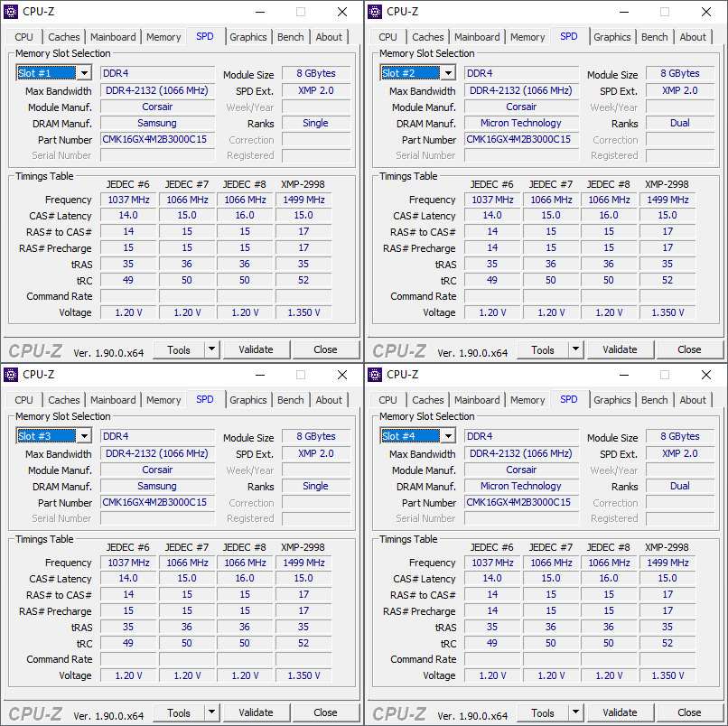Click the Tools button in Slot #3 window
This screenshot has width=728, height=726.
(179, 712)
